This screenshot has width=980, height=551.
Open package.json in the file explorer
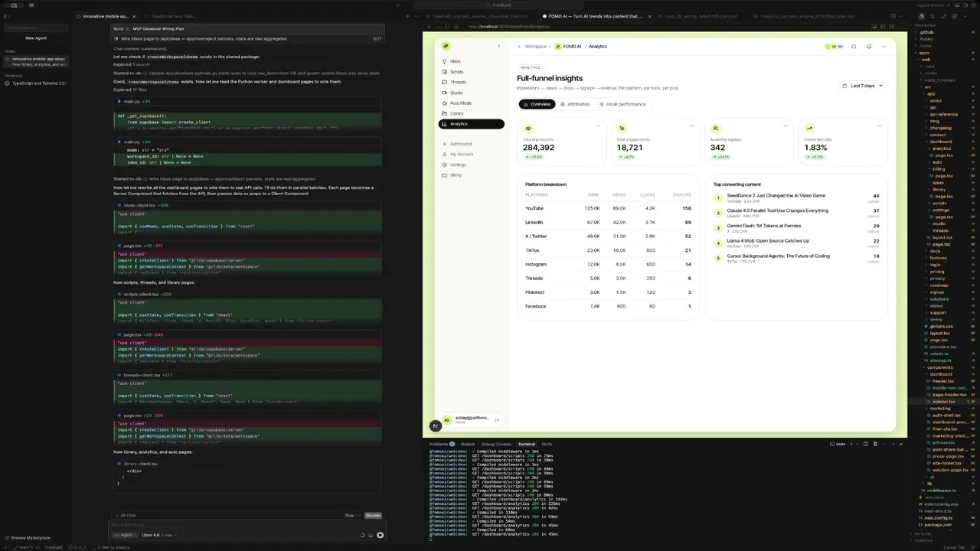938,525
